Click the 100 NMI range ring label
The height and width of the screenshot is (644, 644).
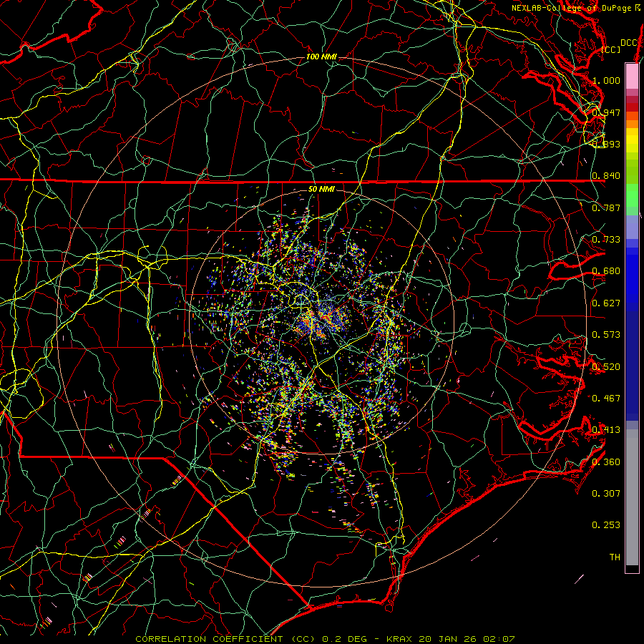[321, 57]
